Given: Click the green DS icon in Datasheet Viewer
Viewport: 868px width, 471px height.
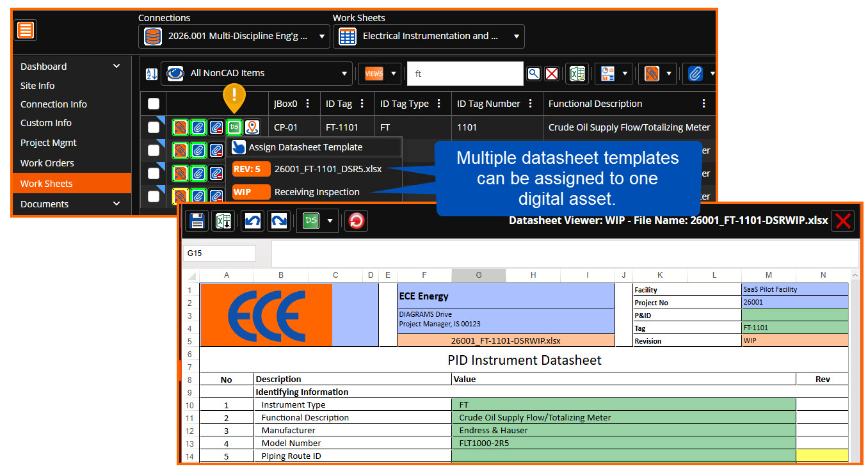Looking at the screenshot, I should click(312, 221).
